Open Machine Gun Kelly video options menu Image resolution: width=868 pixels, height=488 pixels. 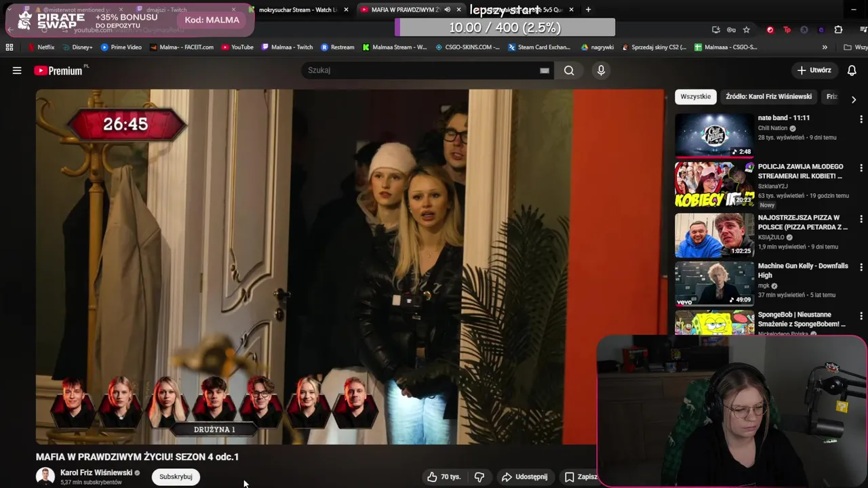tap(861, 268)
